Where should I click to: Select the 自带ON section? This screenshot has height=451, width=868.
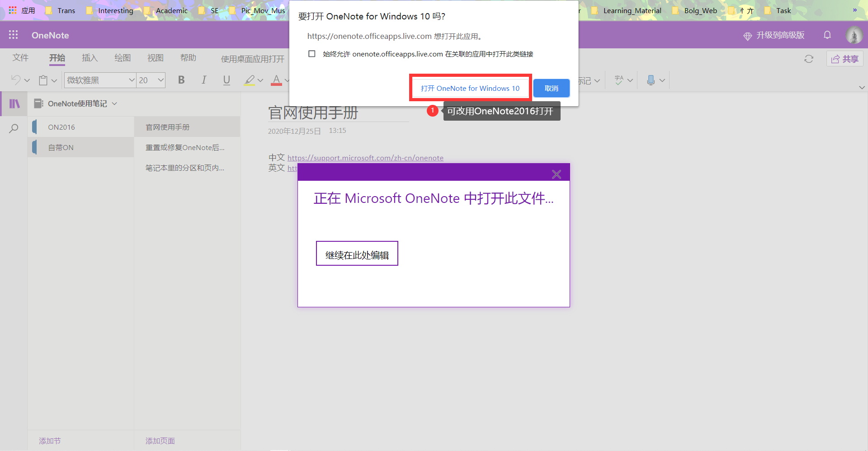click(x=81, y=147)
